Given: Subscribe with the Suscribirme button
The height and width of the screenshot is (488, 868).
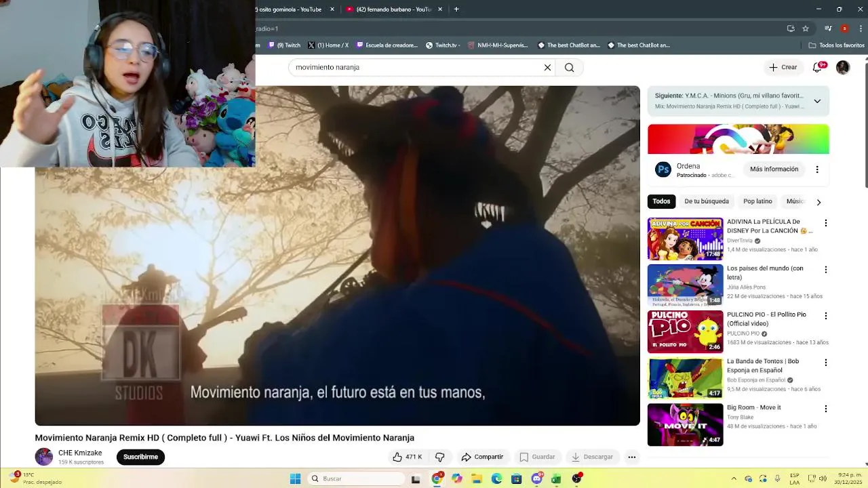Looking at the screenshot, I should tap(140, 457).
